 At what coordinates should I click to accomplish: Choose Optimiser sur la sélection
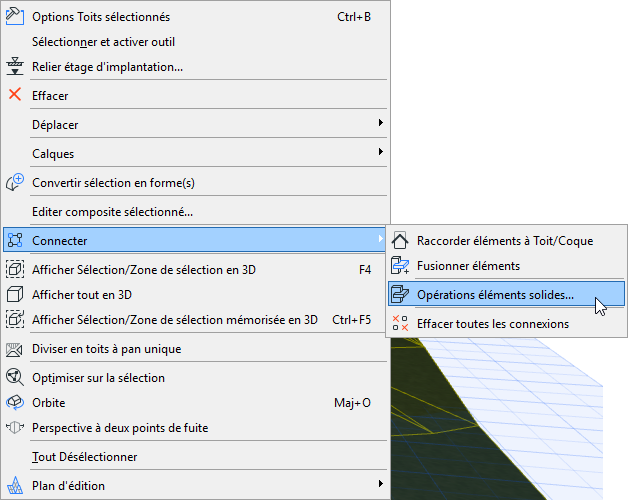point(195,377)
